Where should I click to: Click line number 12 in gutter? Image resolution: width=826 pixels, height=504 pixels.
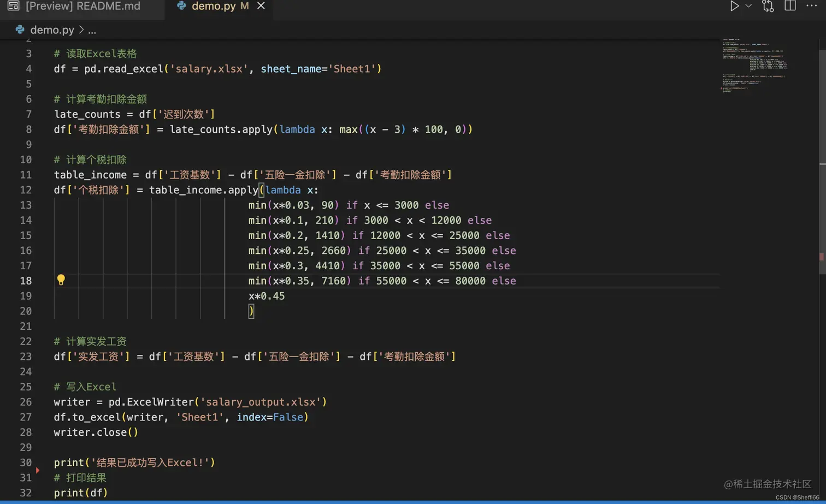click(26, 190)
